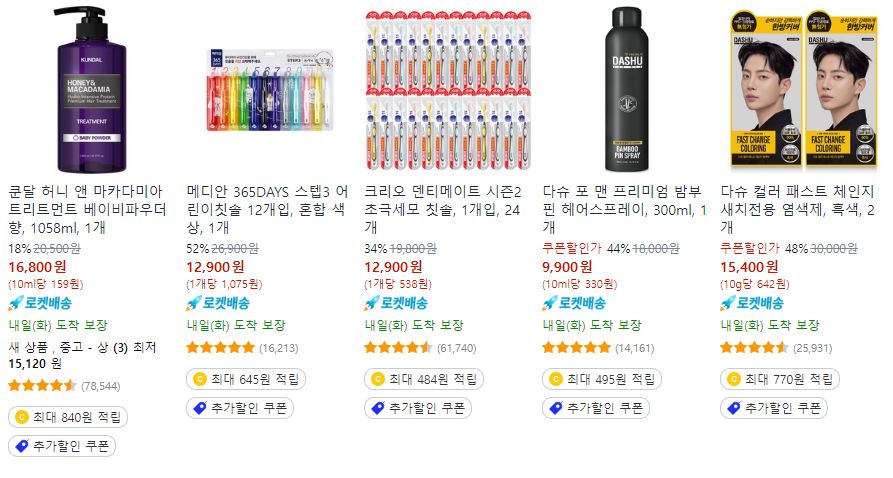The image size is (893, 478).
Task: Click 추가할인 쿠폰 button under Dashu hair dye
Action: click(x=774, y=408)
